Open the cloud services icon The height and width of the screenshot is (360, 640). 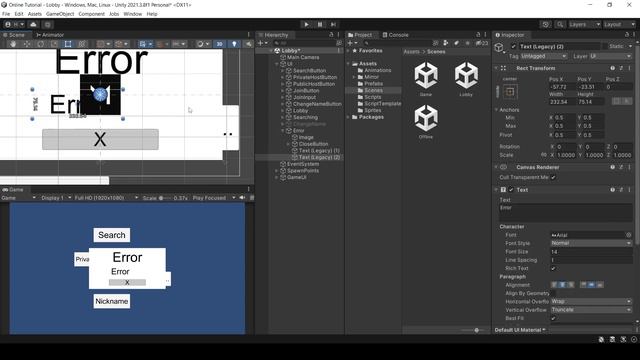click(33, 24)
